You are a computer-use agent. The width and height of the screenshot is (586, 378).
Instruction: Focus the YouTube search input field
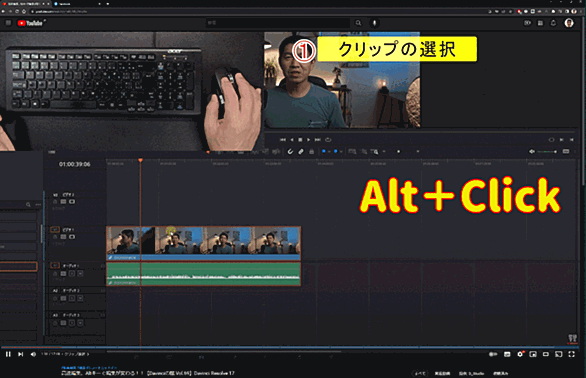pos(278,23)
